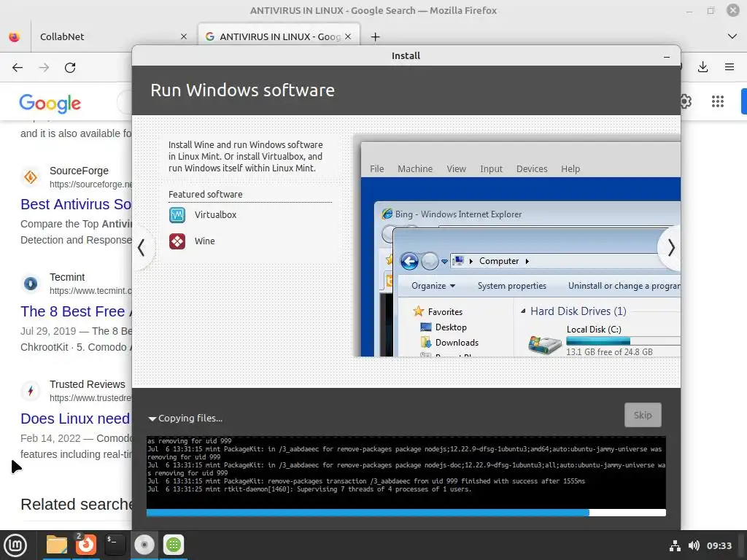
Task: Click the Google logo
Action: (50, 104)
